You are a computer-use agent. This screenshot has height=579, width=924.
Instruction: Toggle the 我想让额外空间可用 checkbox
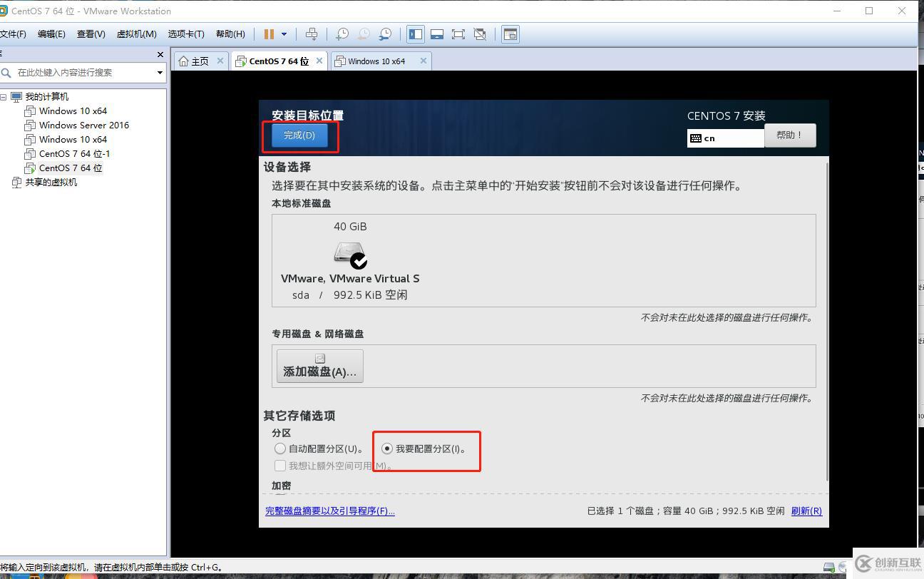(280, 466)
